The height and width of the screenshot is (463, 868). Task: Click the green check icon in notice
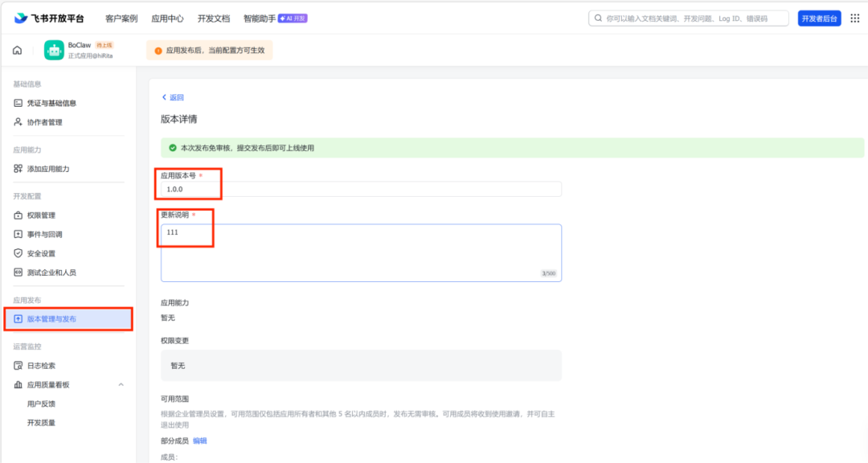173,148
